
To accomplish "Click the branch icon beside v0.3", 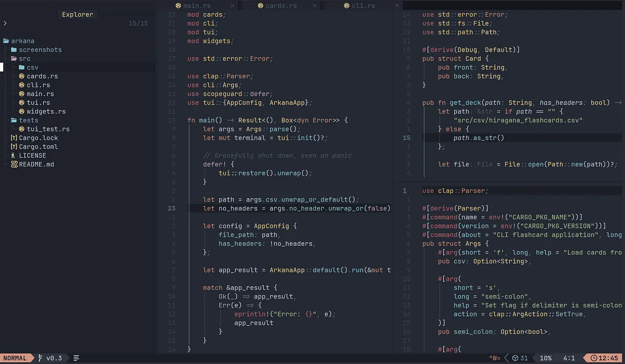I will [39, 358].
